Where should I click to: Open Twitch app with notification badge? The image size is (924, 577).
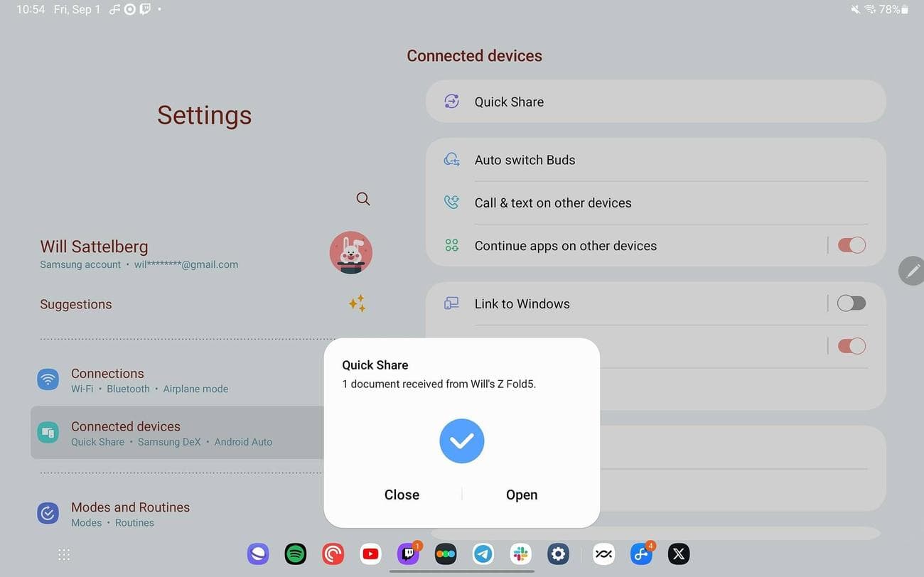coord(408,554)
